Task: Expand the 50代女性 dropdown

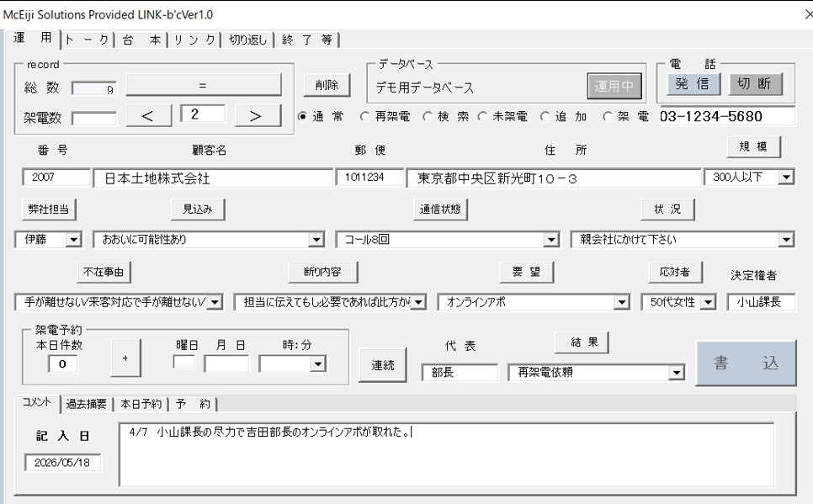Action: [708, 302]
